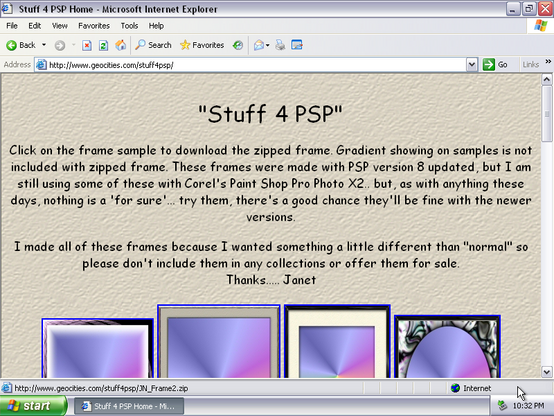Open the Tools menu
The height and width of the screenshot is (416, 554).
point(129,26)
